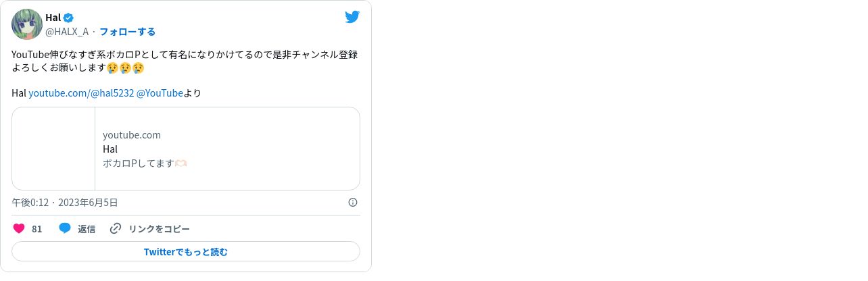
Task: Open the tweet timestamp 午後0:12 · 2023年6月5日
Action: 65,202
